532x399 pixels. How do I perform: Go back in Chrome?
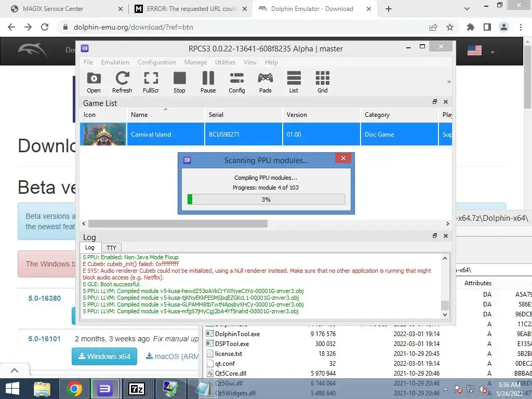pos(11,27)
